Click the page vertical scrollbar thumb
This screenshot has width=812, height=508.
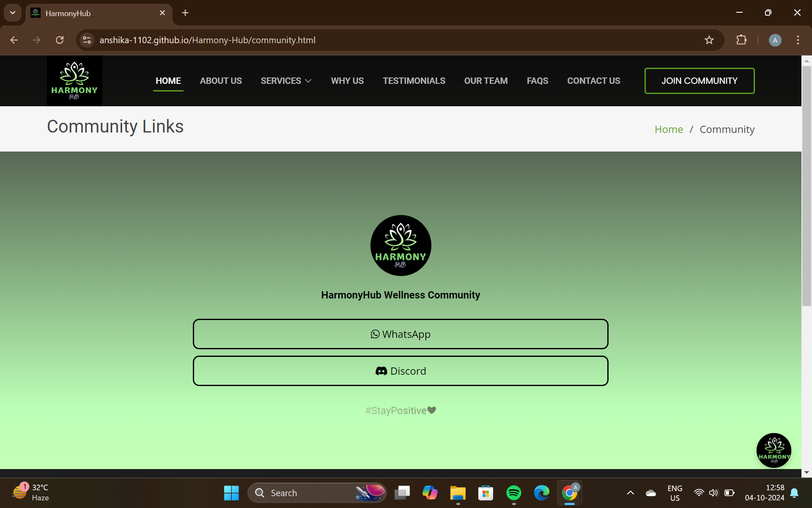pyautogui.click(x=807, y=186)
